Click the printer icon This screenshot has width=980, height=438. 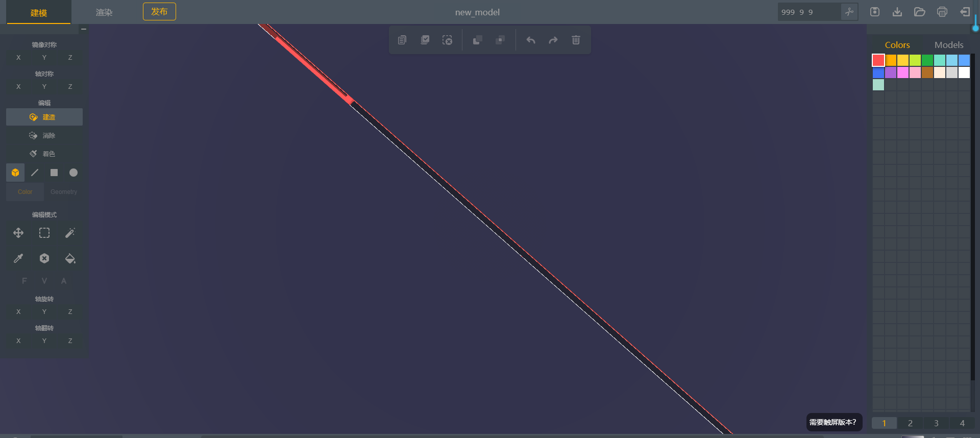tap(942, 12)
